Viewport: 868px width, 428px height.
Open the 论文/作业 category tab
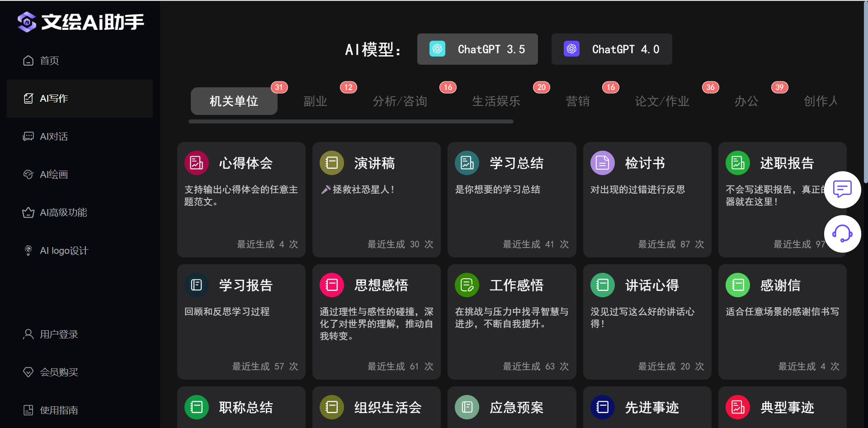pyautogui.click(x=662, y=101)
